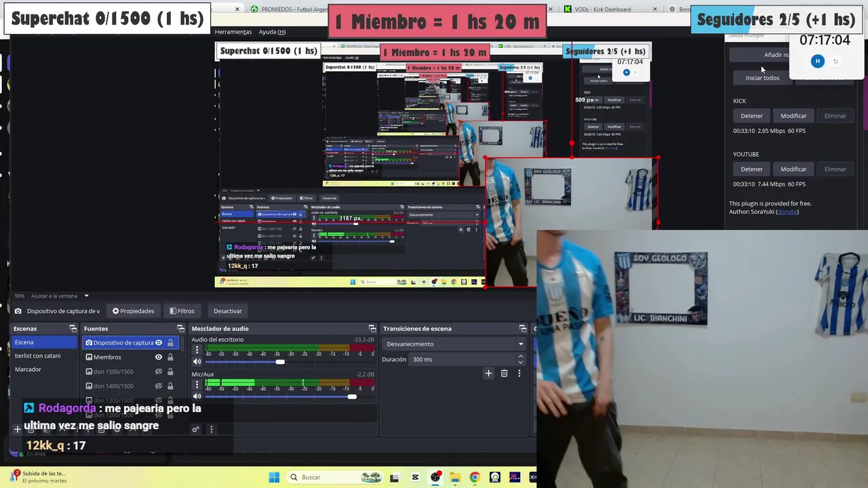The image size is (868, 488).
Task: Open CapCut from the taskbar
Action: [x=415, y=477]
